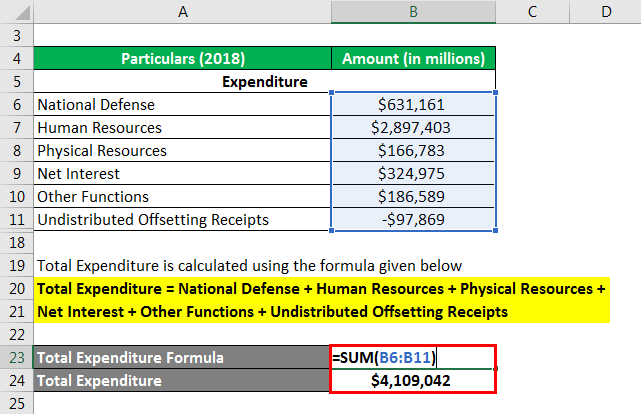Select the gray Total Expenditure label cell in row 24
Image resolution: width=641 pixels, height=414 pixels.
point(182,380)
